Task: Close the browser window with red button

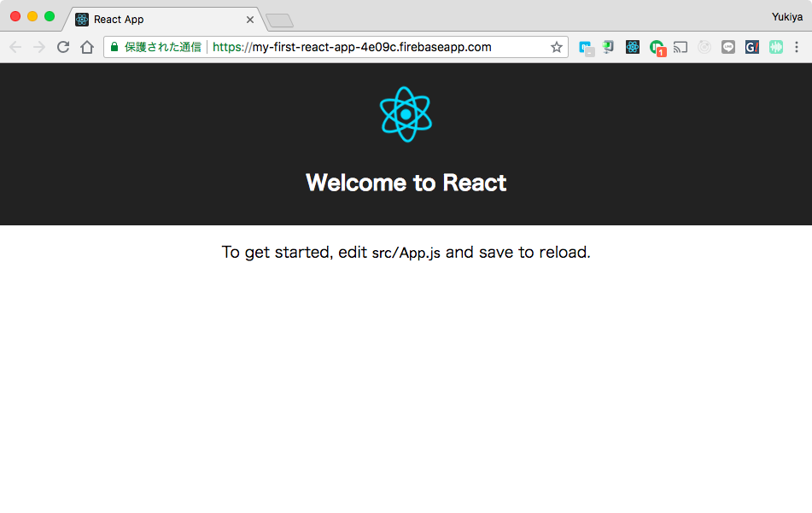Action: tap(15, 16)
